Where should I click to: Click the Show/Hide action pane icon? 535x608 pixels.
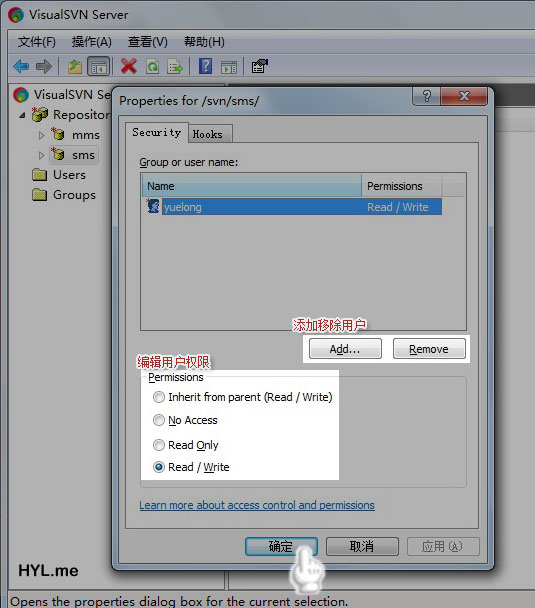tap(229, 67)
